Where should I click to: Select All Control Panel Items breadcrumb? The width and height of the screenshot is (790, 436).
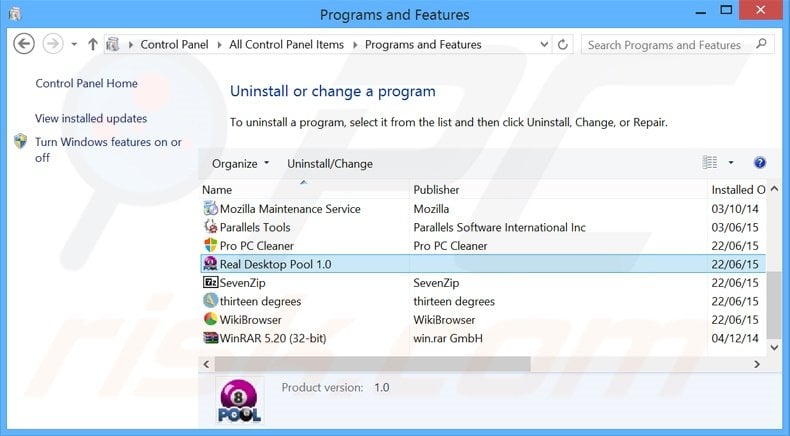pos(286,44)
